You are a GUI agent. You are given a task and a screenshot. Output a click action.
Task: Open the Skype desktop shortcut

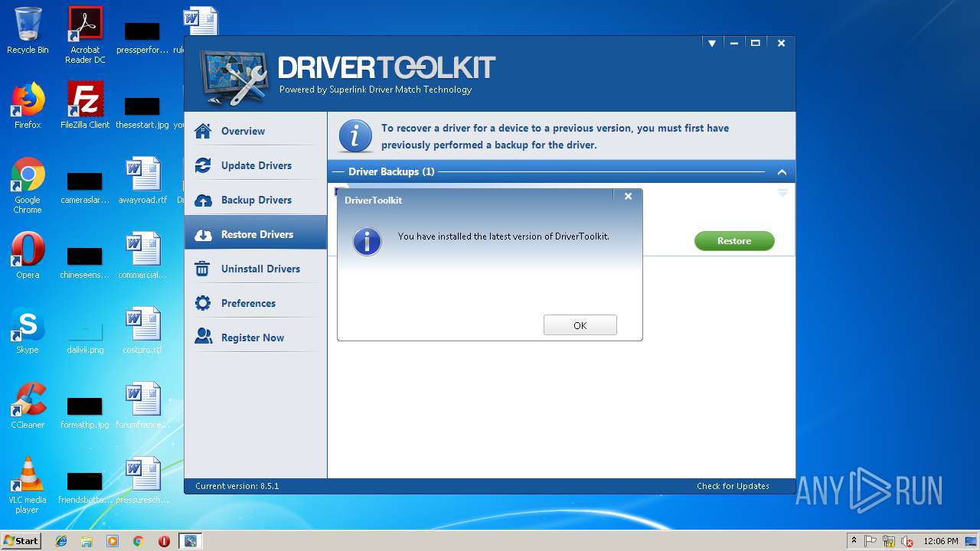coord(28,331)
